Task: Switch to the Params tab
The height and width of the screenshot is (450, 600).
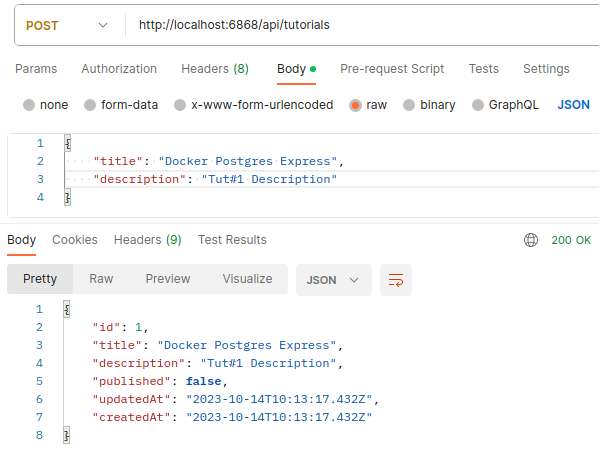Action: 36,69
